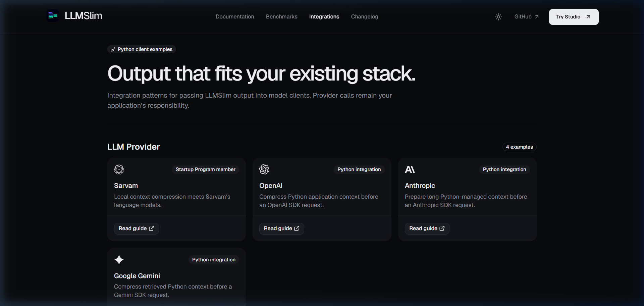This screenshot has width=644, height=306.
Task: Click the Python integration badge on OpenAI card
Action: pos(359,169)
